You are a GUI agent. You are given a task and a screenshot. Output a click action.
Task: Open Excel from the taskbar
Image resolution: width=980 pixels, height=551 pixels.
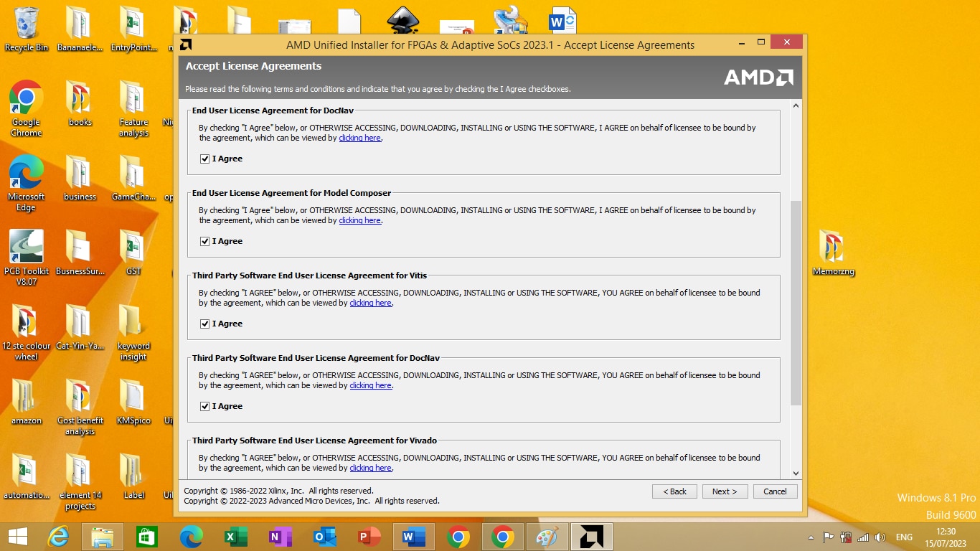tap(236, 537)
